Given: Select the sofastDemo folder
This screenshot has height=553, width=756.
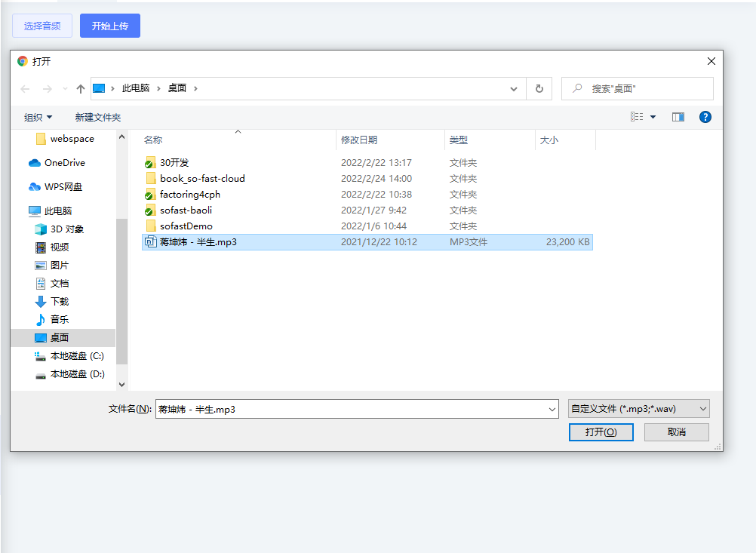Looking at the screenshot, I should pos(186,226).
